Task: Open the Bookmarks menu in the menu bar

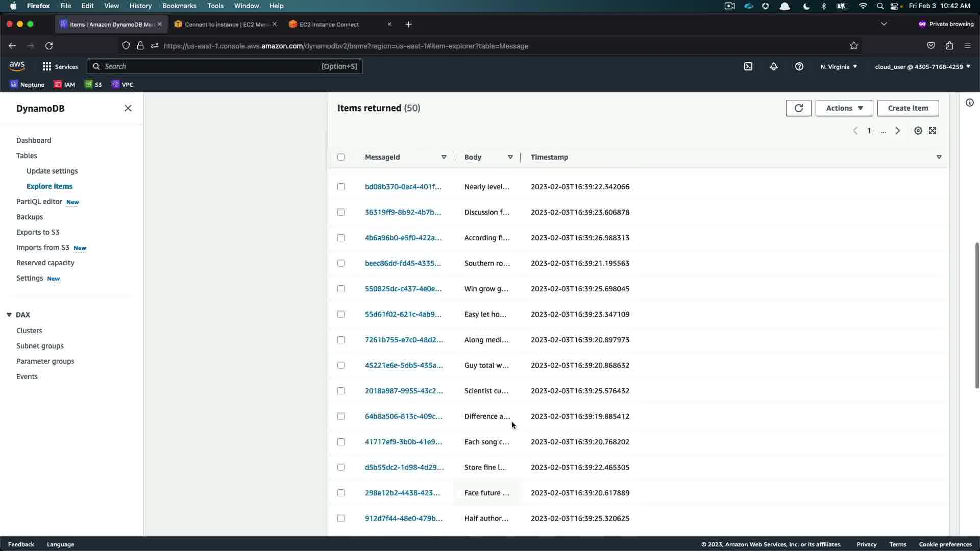Action: (179, 6)
